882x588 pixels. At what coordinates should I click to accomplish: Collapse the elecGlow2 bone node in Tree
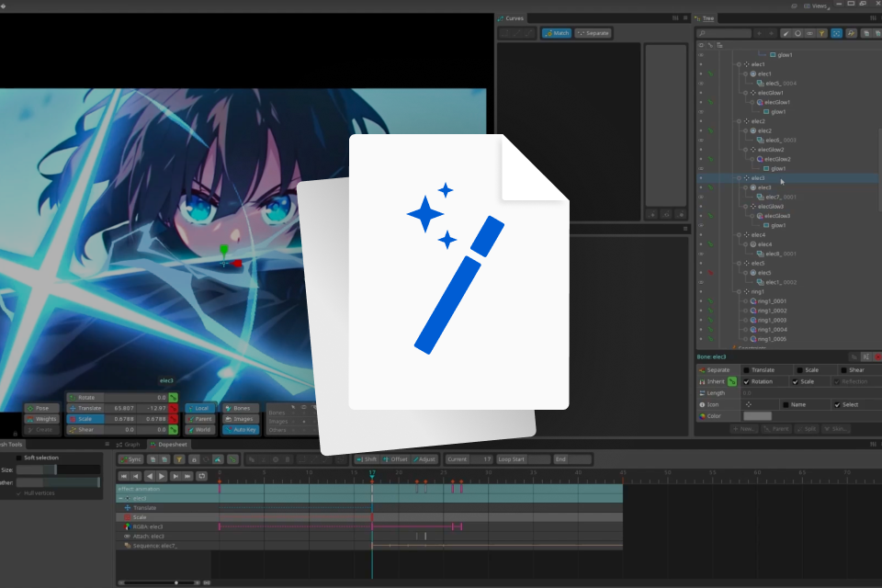pos(746,150)
